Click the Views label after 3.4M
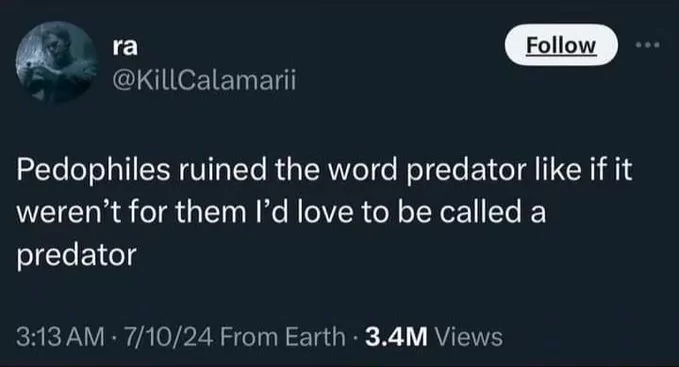 pyautogui.click(x=469, y=337)
